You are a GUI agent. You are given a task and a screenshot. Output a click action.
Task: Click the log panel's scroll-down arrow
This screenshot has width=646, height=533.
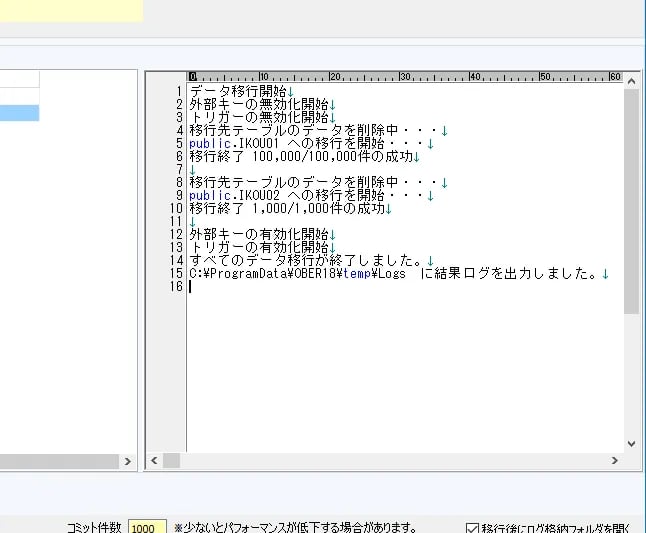pos(631,443)
